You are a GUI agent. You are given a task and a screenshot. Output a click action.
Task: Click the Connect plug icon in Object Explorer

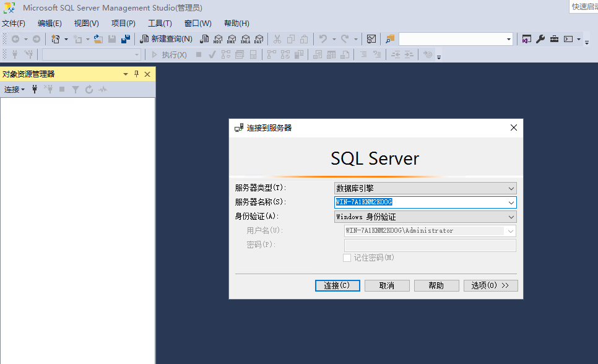tap(35, 89)
